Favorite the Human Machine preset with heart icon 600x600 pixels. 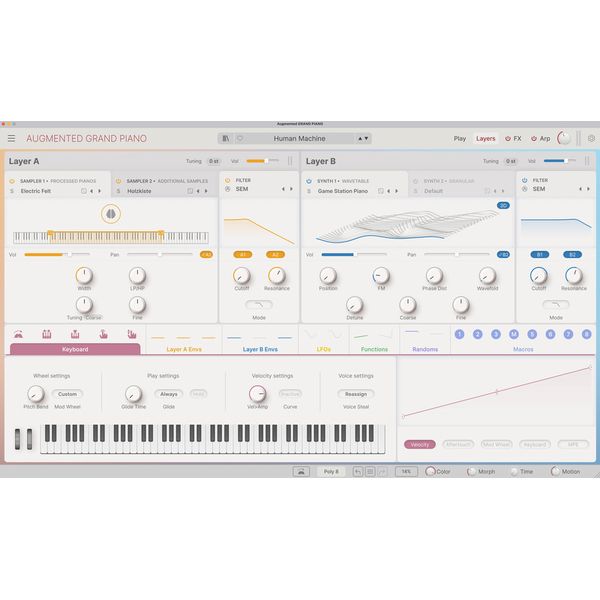pos(240,139)
